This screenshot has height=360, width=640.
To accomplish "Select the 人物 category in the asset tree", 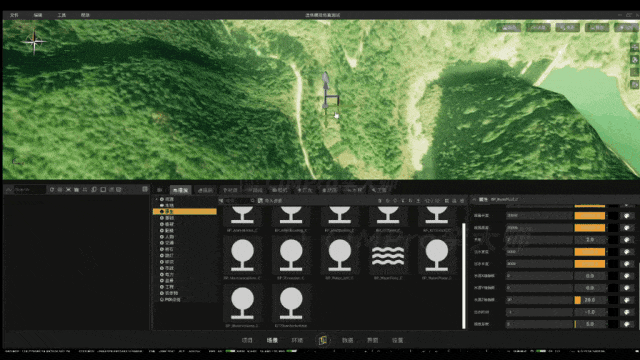I will (169, 237).
